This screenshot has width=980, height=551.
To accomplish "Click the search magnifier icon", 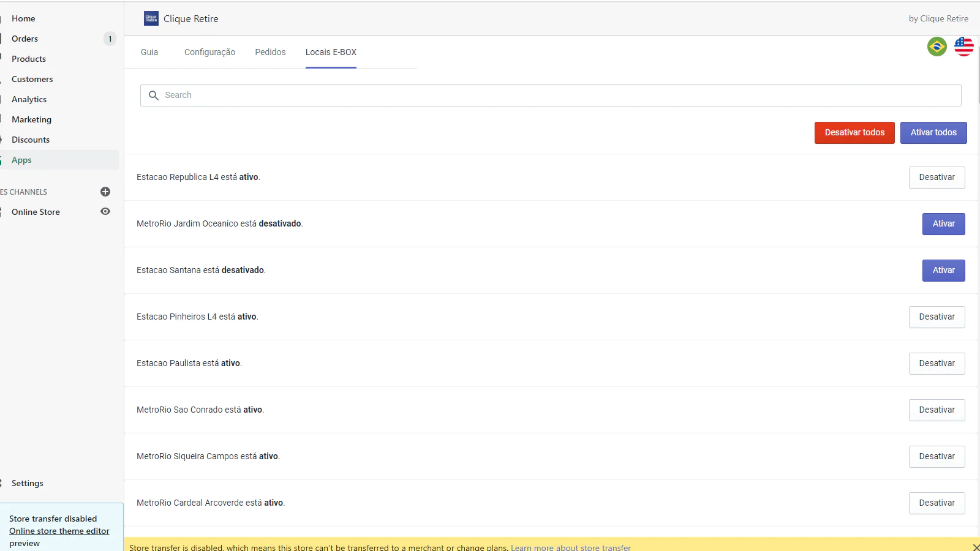I will (x=154, y=96).
